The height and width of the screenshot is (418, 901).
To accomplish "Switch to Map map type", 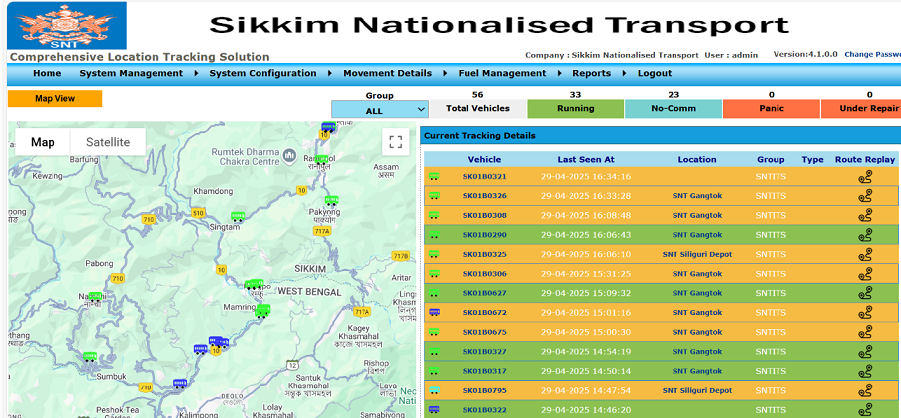I will pyautogui.click(x=43, y=142).
